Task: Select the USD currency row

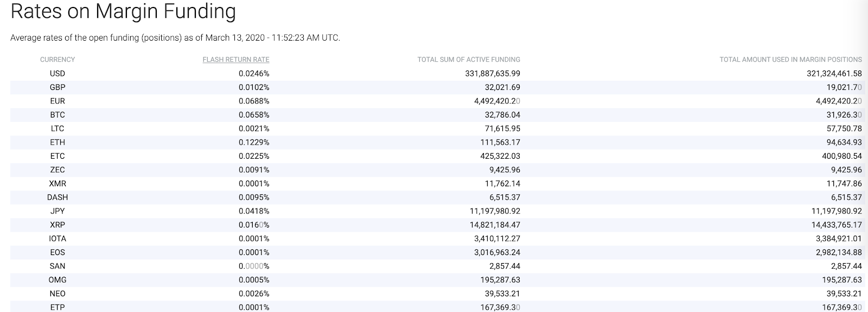Action: 436,74
